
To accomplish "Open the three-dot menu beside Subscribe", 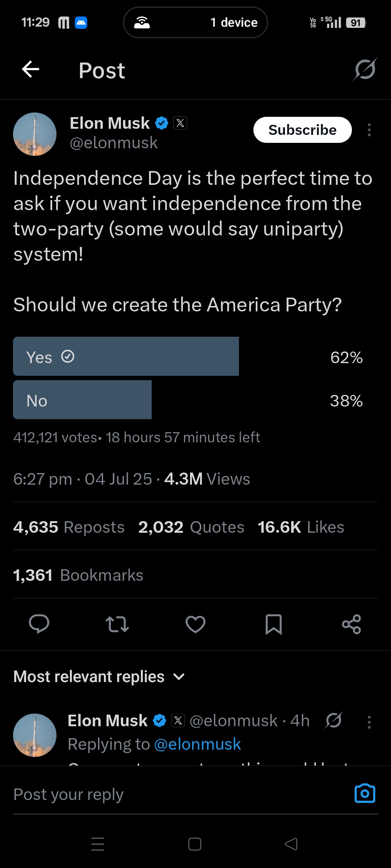I will (x=369, y=130).
